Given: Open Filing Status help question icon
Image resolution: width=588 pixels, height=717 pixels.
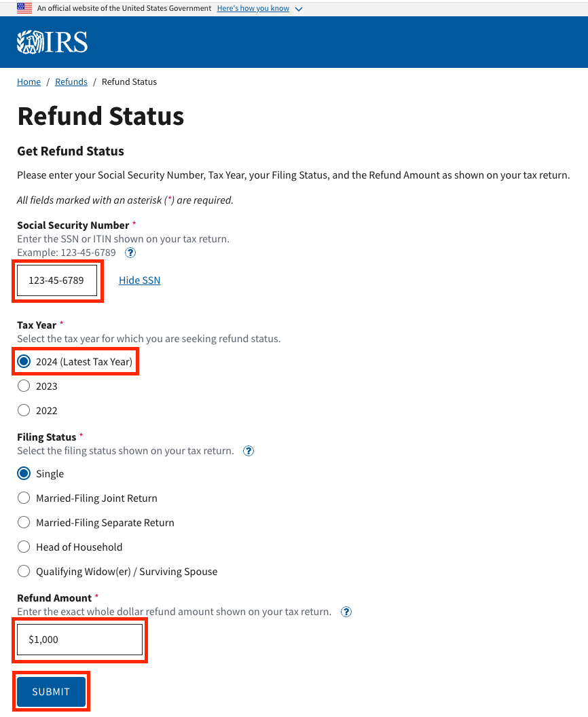Looking at the screenshot, I should 249,451.
